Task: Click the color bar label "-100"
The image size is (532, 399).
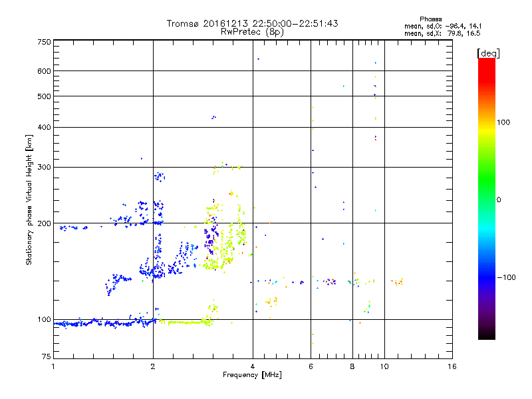Action: click(507, 277)
